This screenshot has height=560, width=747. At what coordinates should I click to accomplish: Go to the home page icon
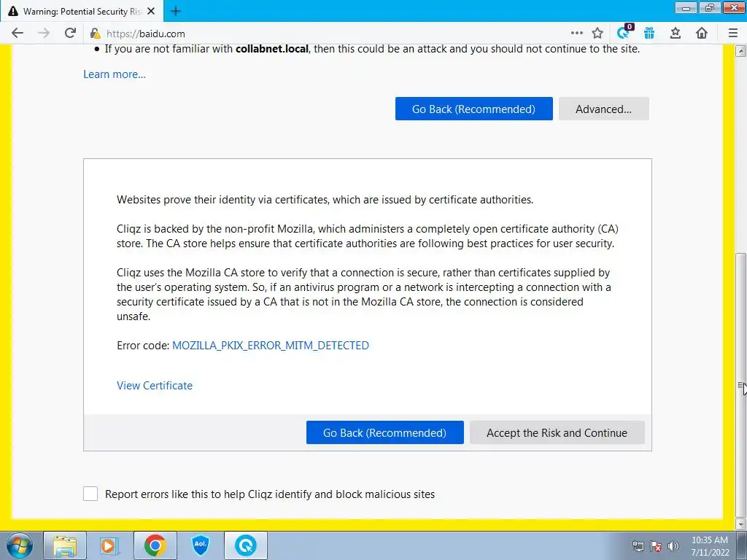701,33
